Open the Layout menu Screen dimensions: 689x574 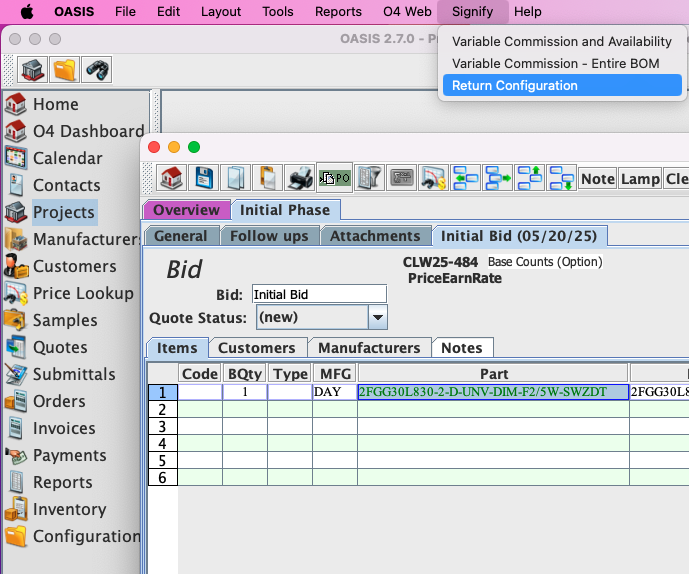pyautogui.click(x=221, y=12)
